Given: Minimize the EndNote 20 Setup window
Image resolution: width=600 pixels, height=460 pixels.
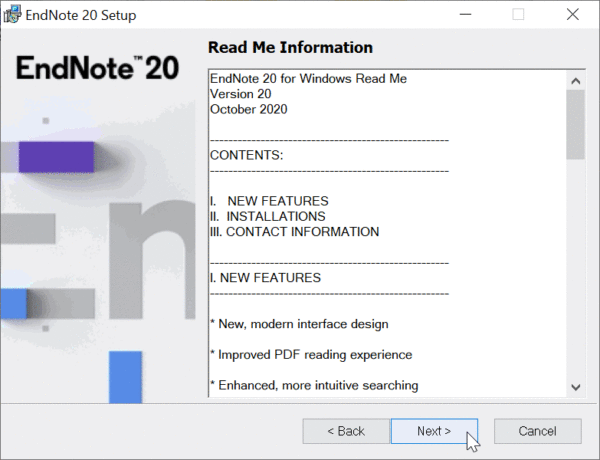Looking at the screenshot, I should (x=465, y=15).
